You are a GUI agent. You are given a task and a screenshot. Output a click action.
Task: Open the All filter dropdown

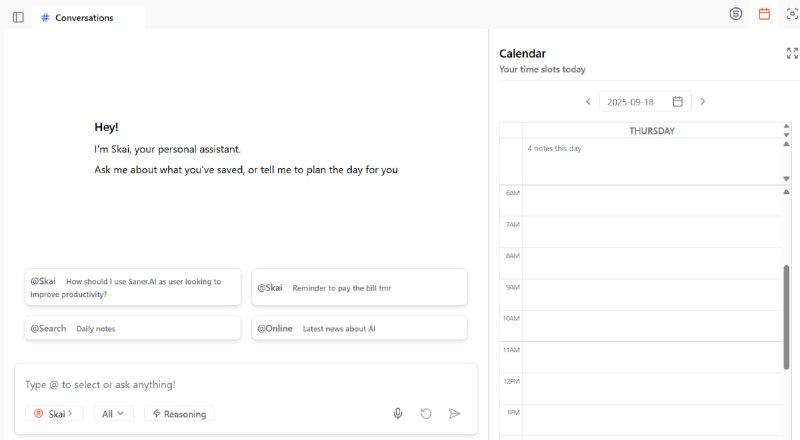(x=113, y=413)
